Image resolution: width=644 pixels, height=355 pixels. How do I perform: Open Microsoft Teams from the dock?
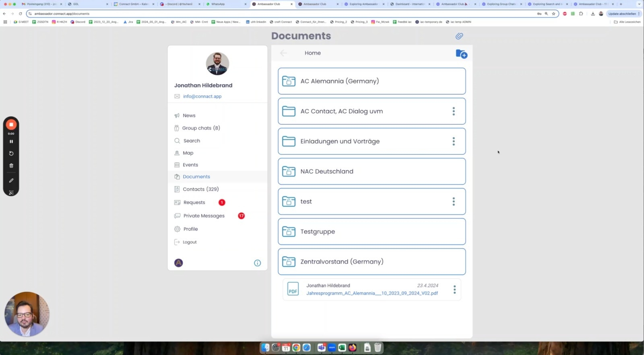point(322,348)
